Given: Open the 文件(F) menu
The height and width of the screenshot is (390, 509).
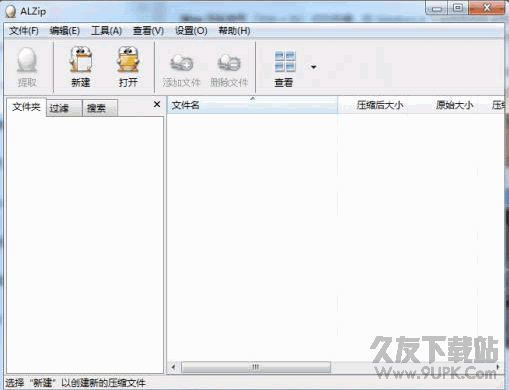Looking at the screenshot, I should tap(24, 31).
